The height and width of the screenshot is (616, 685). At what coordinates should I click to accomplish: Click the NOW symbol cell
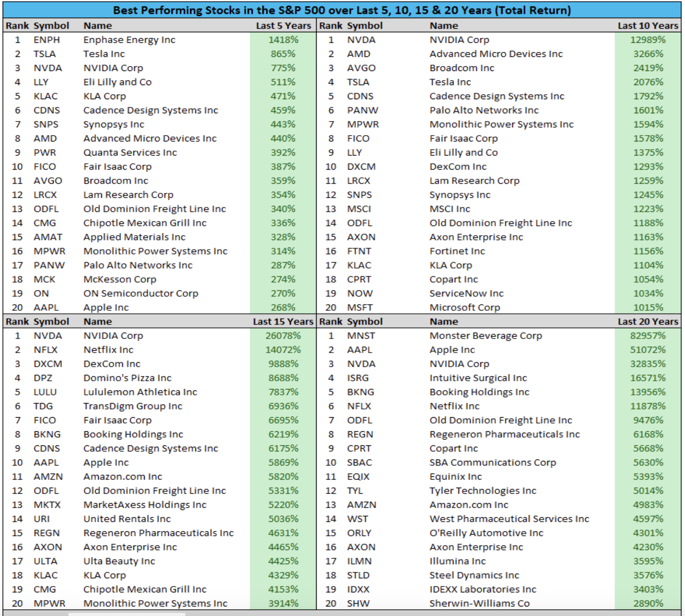point(360,293)
